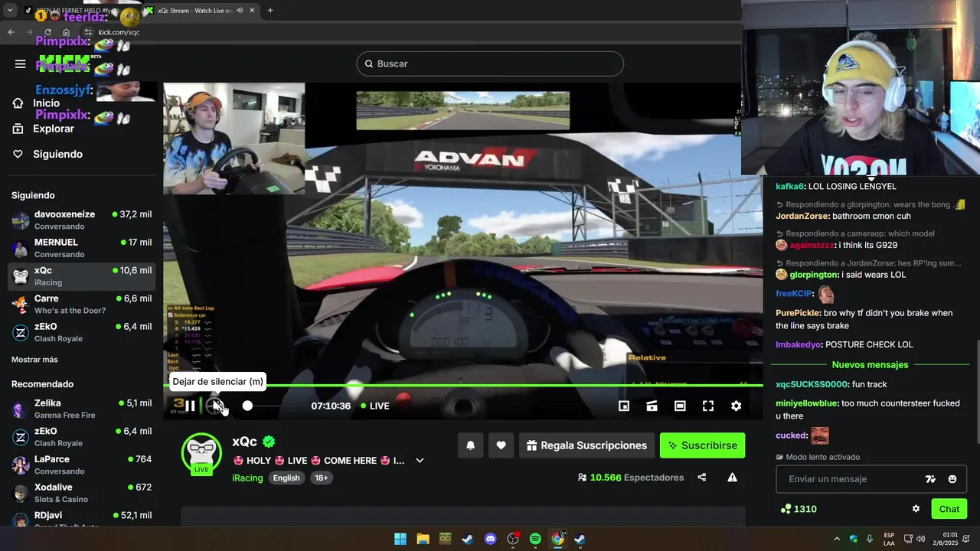This screenshot has height=551, width=980.
Task: Open Windows Start menu
Action: tap(400, 539)
